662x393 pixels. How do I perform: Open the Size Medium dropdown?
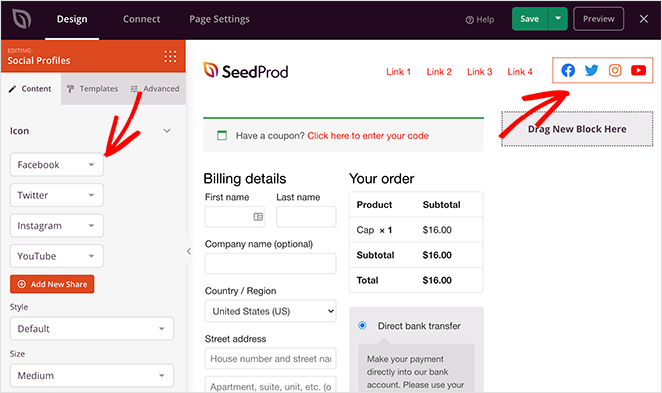pos(92,375)
